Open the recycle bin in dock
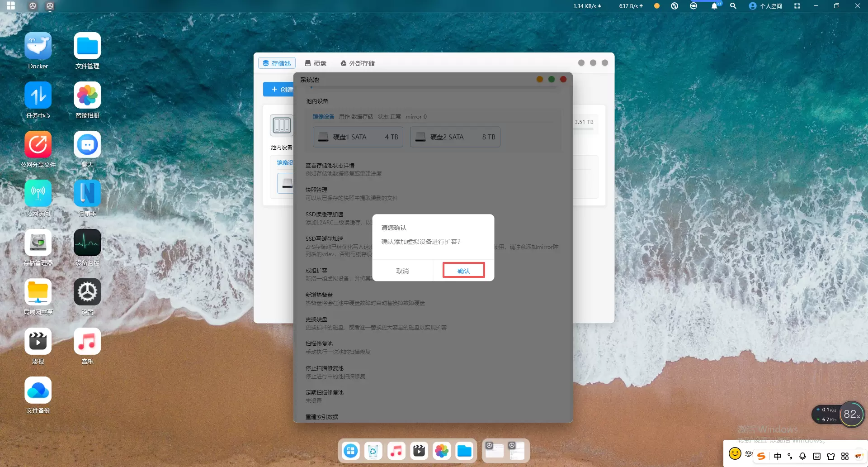The width and height of the screenshot is (868, 467). click(373, 451)
